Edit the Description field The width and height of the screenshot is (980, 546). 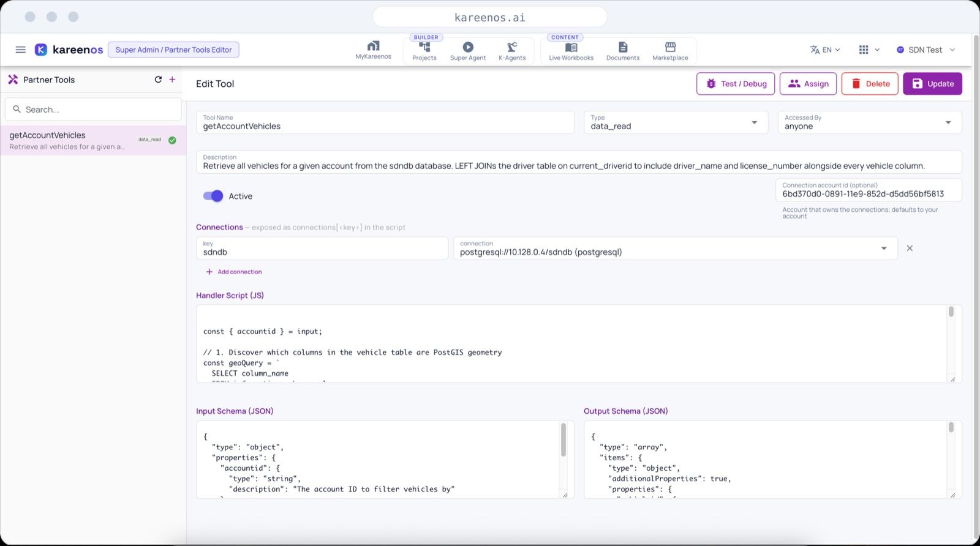579,162
